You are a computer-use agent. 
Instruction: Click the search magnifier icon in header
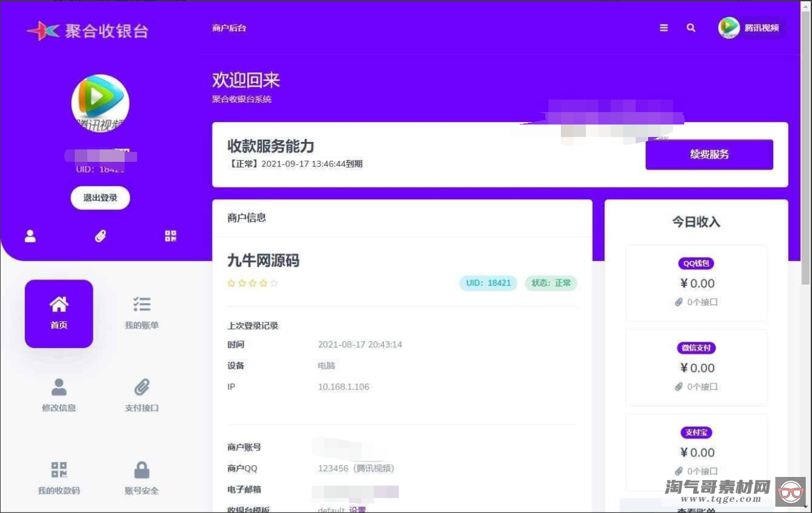pos(691,28)
